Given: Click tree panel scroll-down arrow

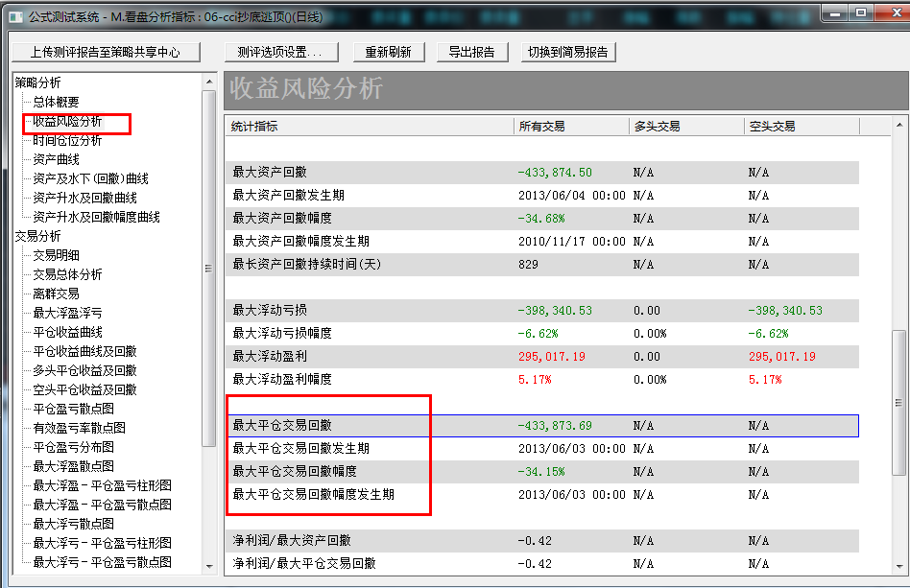Looking at the screenshot, I should (x=209, y=567).
